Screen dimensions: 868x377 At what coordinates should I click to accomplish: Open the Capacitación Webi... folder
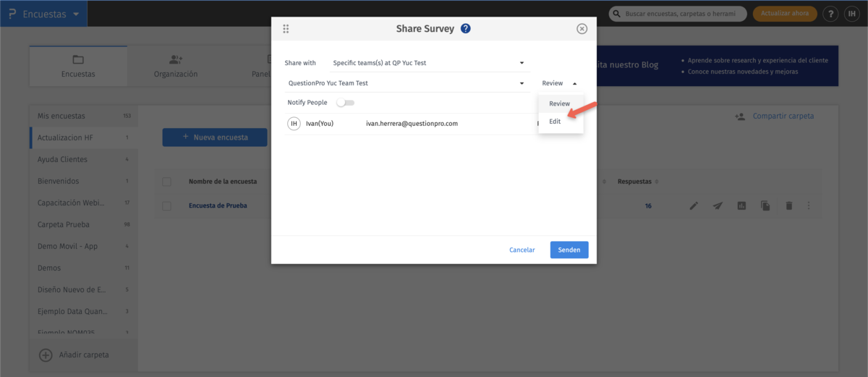click(x=83, y=203)
